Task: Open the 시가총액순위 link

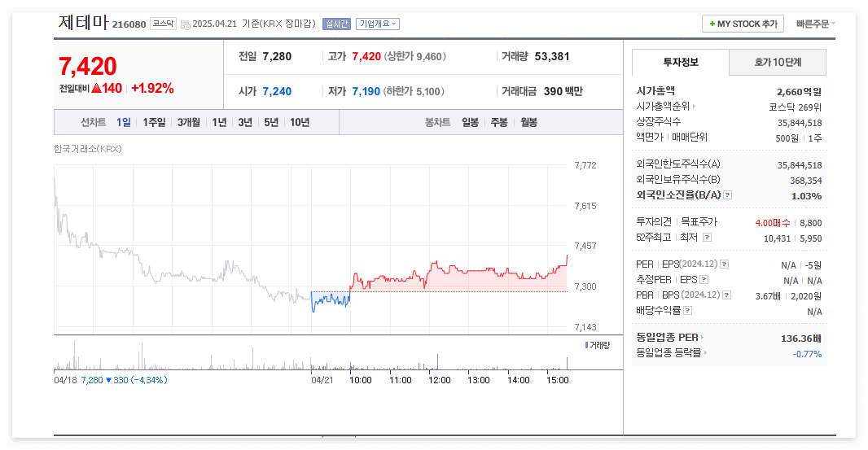Action: tap(663, 107)
